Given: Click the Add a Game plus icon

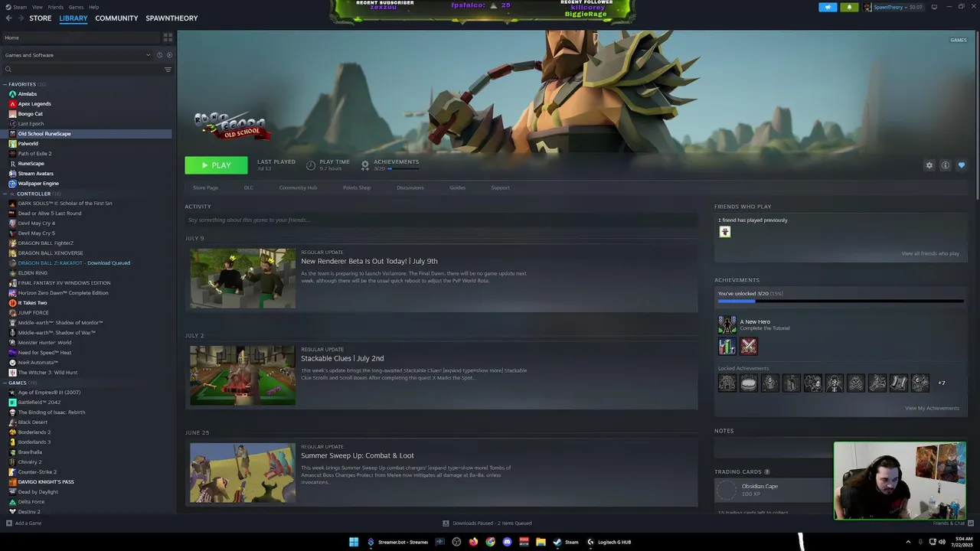Looking at the screenshot, I should (9, 523).
